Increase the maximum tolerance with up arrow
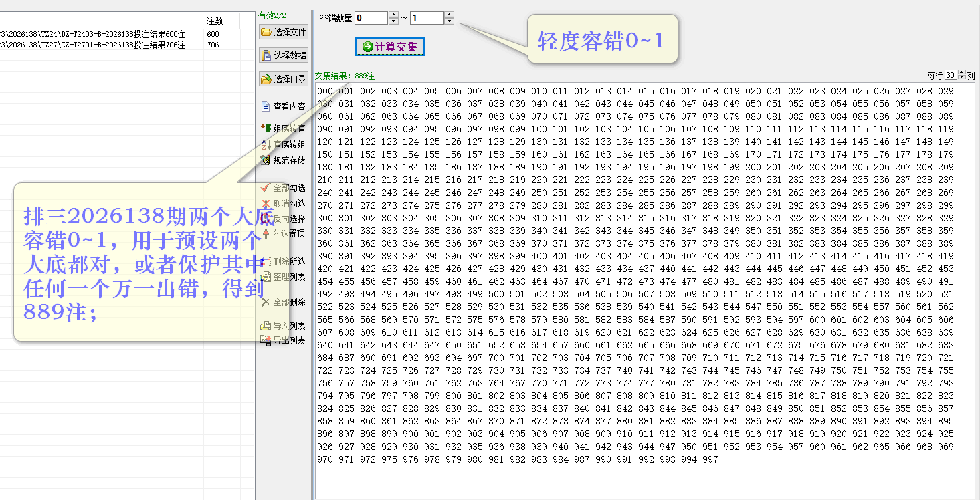980x500 pixels. tap(449, 15)
